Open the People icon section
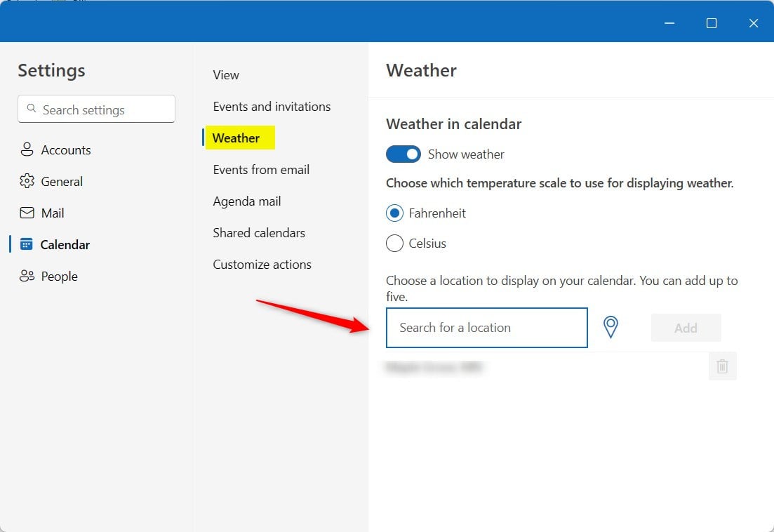 click(x=27, y=276)
